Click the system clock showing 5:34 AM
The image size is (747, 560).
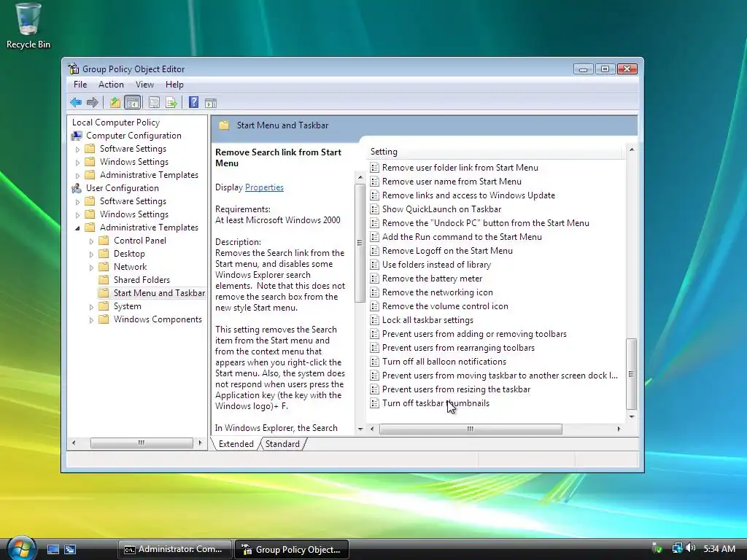coord(719,548)
